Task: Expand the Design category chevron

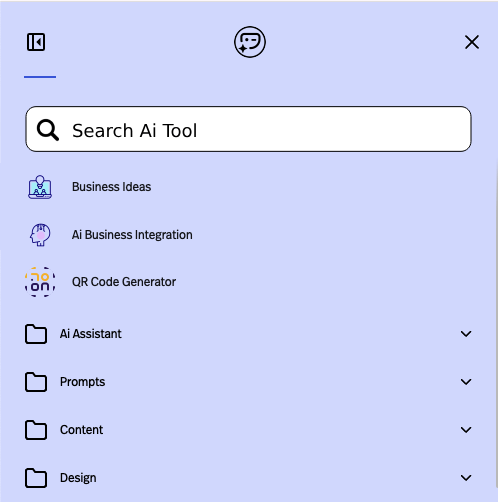Action: 466,478
